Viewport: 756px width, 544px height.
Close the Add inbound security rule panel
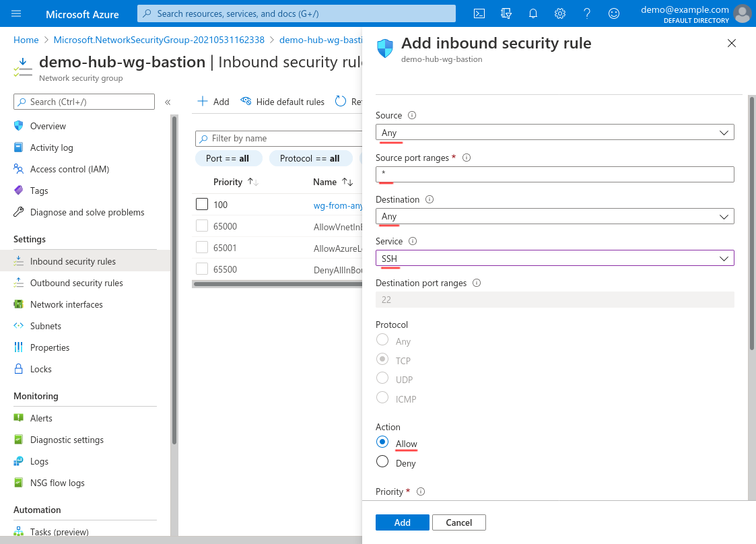point(731,43)
